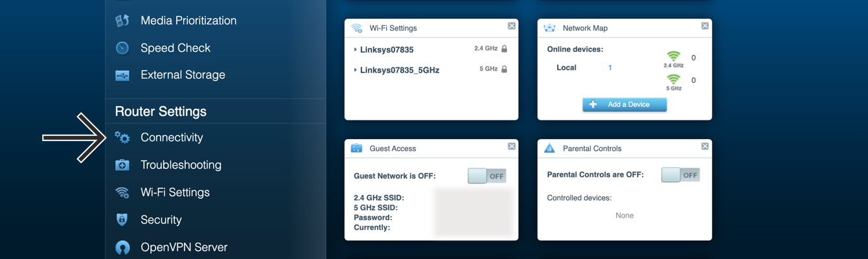The width and height of the screenshot is (868, 259).
Task: Click the 'Parental Controls are OFF:' label
Action: tap(595, 175)
